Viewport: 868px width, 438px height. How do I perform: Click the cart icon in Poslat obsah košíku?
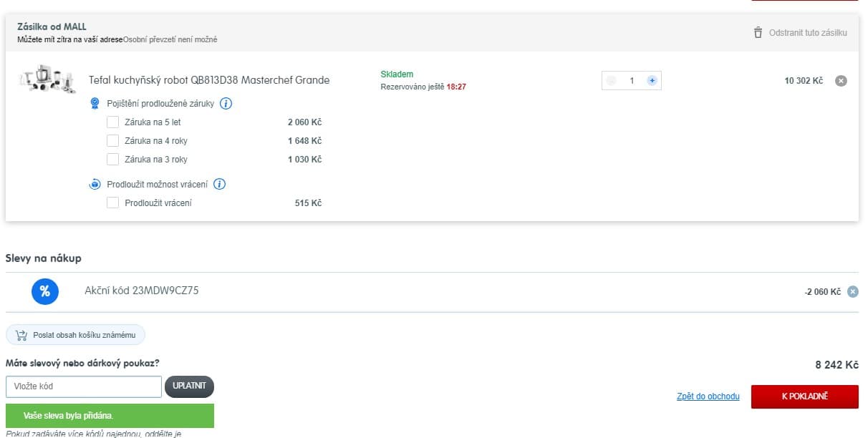coord(21,335)
